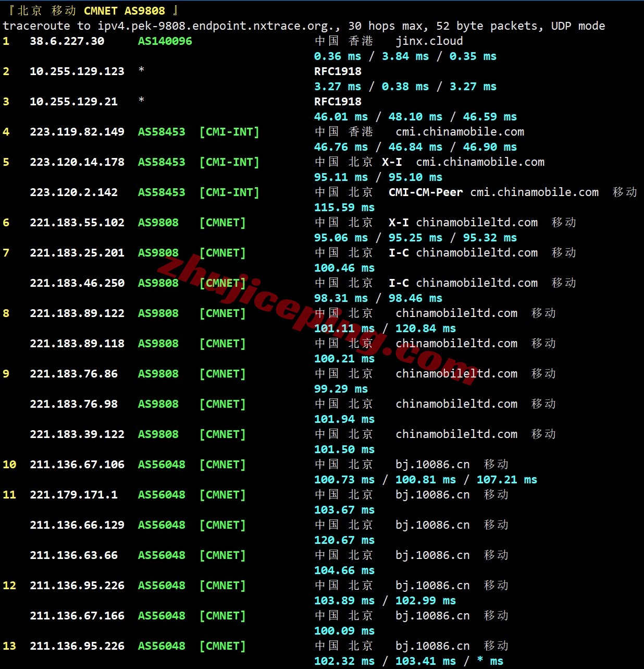Click the 103.41 ms latency value
The height and width of the screenshot is (669, 644).
pos(425,661)
